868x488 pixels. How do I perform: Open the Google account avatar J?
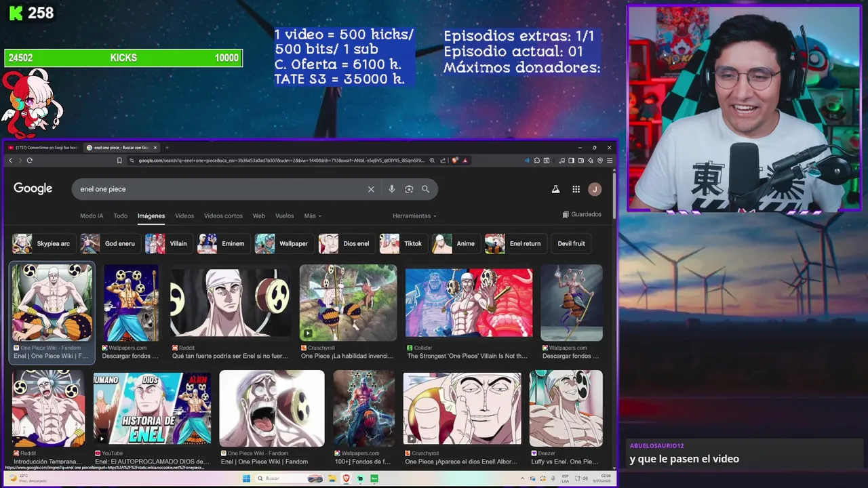coord(595,189)
